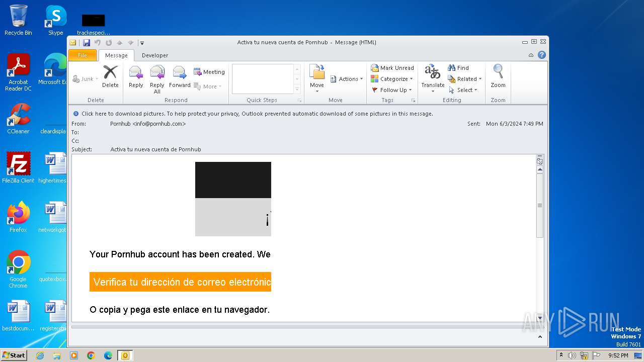This screenshot has height=362, width=644.
Task: Open the Related dropdown
Action: click(x=465, y=79)
